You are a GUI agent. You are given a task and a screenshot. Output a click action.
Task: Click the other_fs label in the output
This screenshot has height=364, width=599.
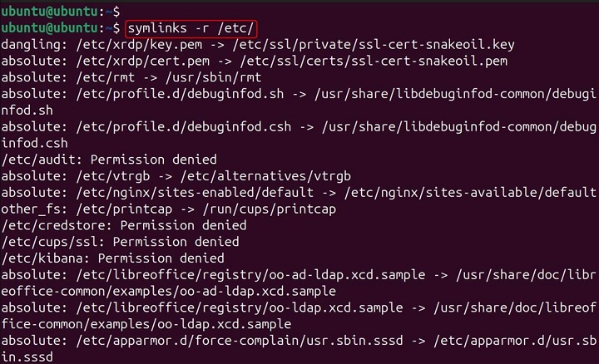click(x=32, y=208)
